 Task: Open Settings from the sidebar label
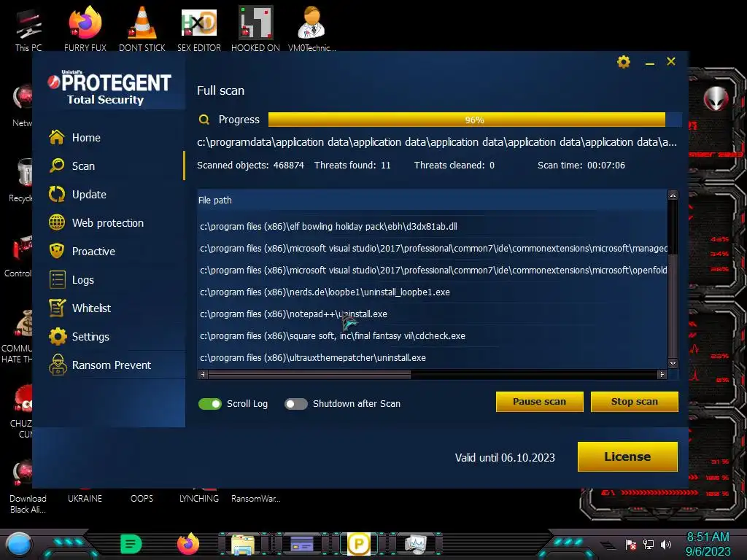pos(90,337)
